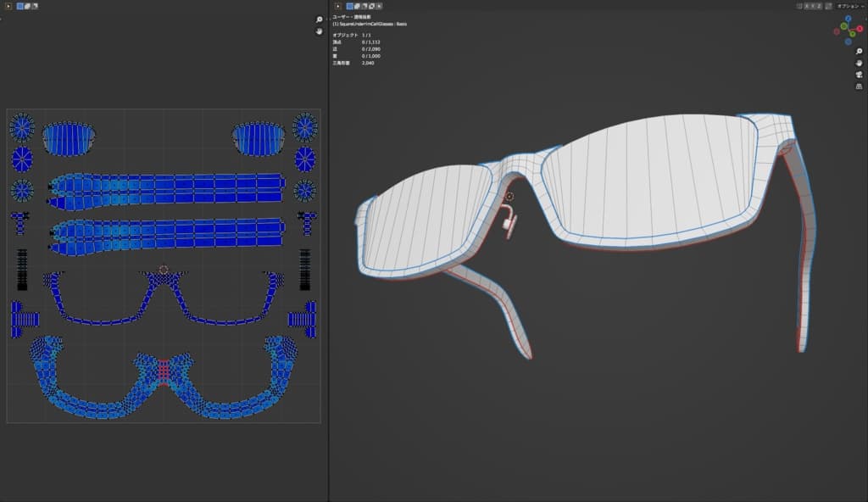Click the second select mode button in 3D viewport
Screen dimensions: 868x502
[x=357, y=6]
